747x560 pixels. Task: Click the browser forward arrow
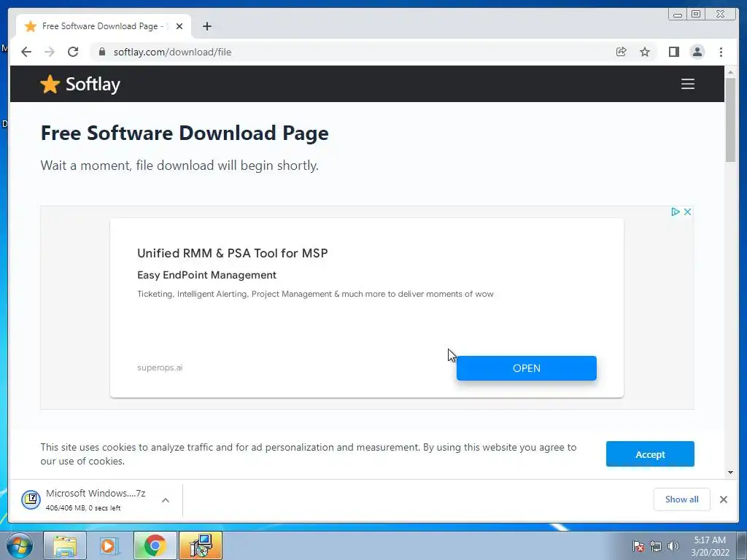coord(50,52)
